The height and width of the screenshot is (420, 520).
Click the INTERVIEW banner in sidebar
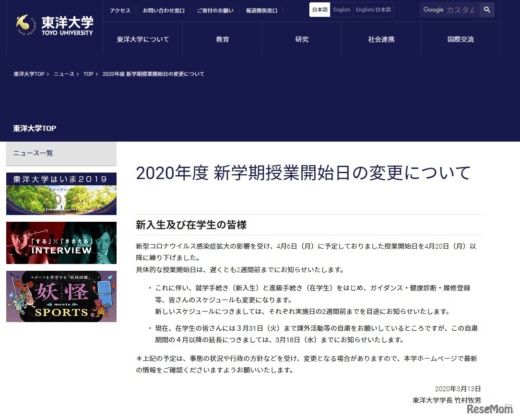coord(61,242)
